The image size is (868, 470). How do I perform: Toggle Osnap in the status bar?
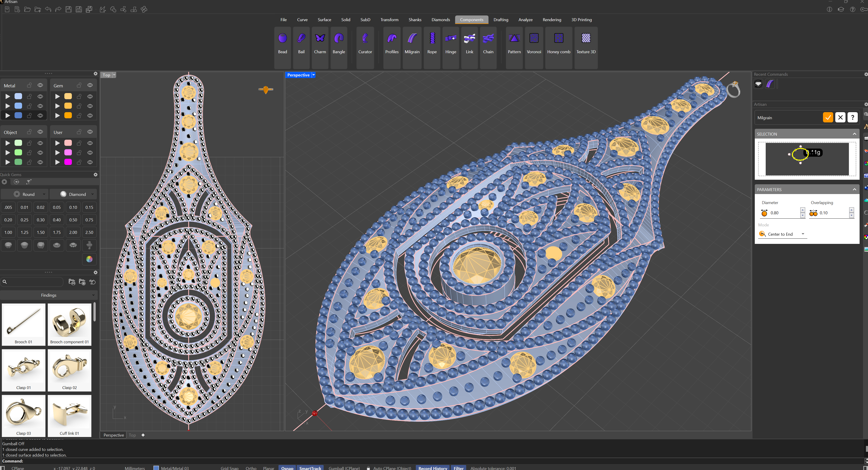tap(287, 468)
